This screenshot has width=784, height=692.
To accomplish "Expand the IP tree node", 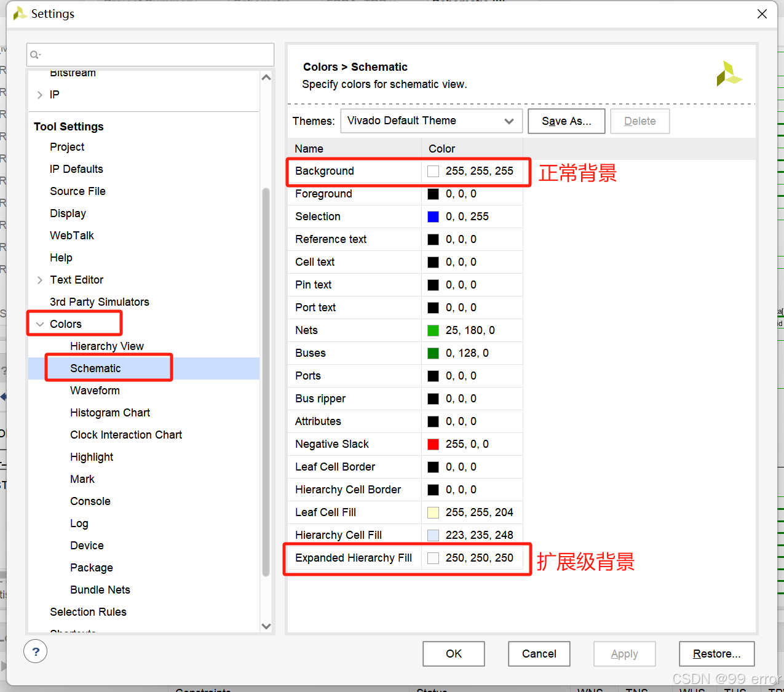I will [x=39, y=95].
